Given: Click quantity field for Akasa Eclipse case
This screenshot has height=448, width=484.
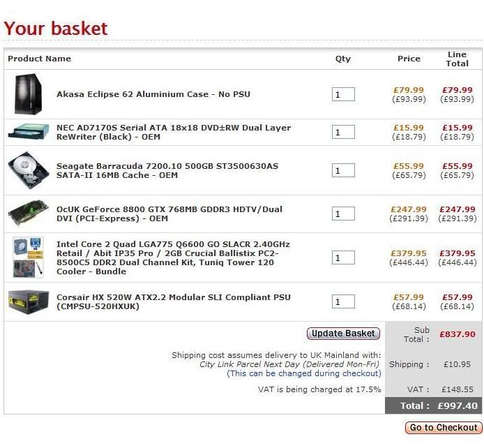Looking at the screenshot, I should tap(343, 94).
